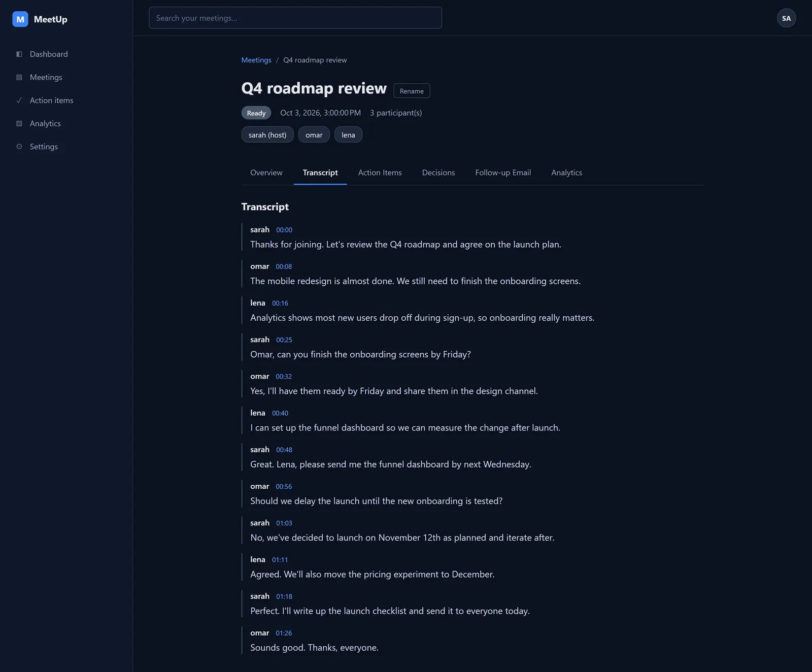Open the SA user avatar
812x672 pixels.
point(786,18)
